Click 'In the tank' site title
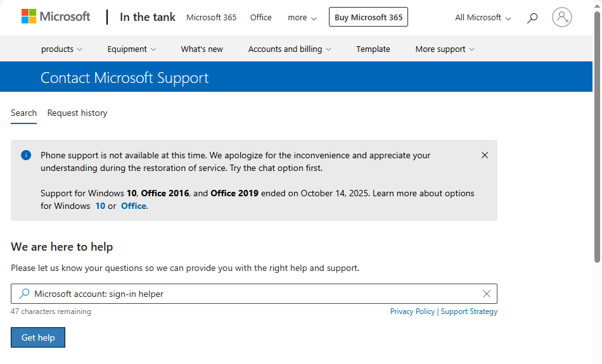This screenshot has height=364, width=602. tap(148, 17)
